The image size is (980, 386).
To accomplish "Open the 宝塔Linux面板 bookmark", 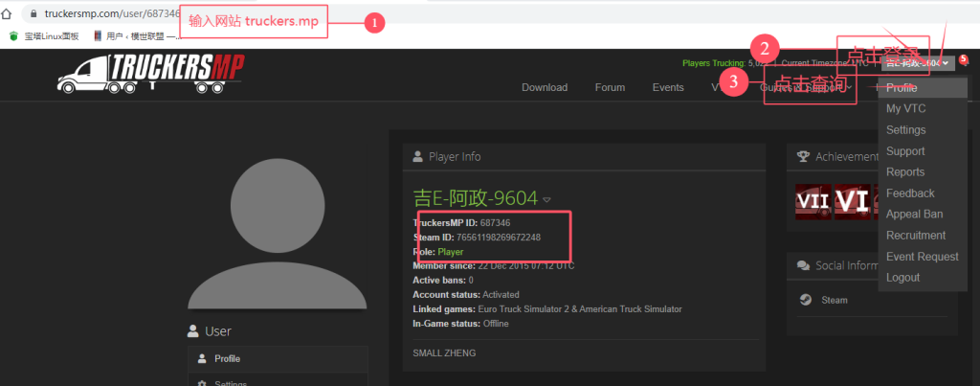I will coord(44,36).
